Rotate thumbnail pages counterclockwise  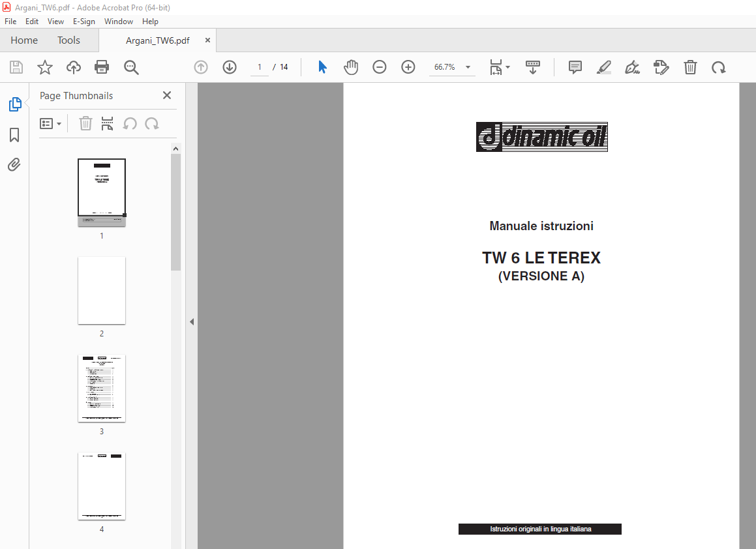click(x=130, y=124)
